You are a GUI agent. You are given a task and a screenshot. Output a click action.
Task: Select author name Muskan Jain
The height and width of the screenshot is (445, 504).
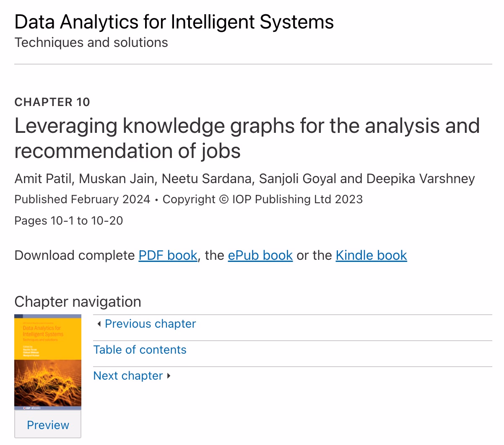click(117, 179)
